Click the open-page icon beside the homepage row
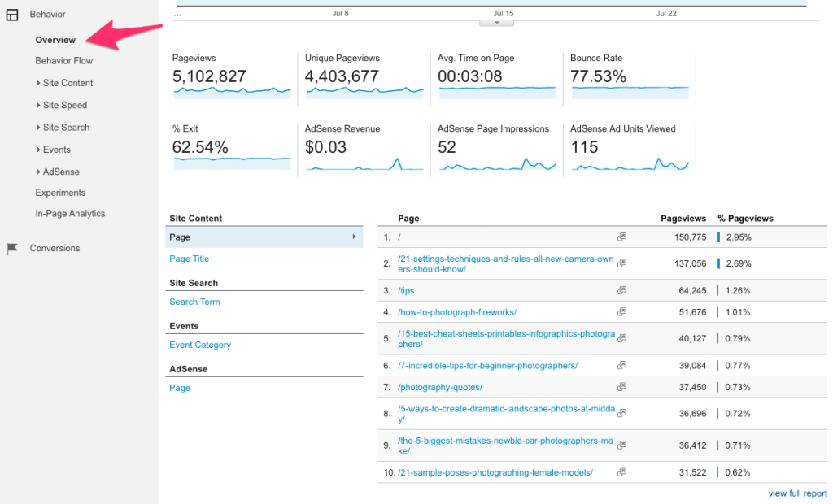The width and height of the screenshot is (833, 504). (x=621, y=236)
